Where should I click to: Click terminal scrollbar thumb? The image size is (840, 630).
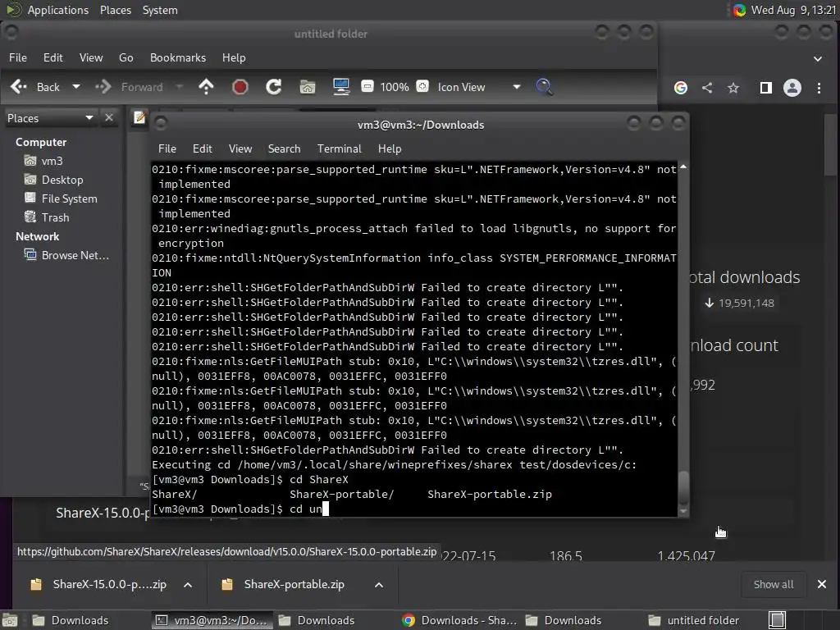tap(683, 487)
